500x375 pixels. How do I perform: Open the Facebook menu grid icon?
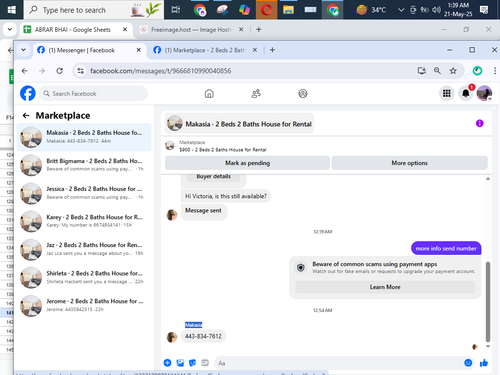pyautogui.click(x=447, y=93)
